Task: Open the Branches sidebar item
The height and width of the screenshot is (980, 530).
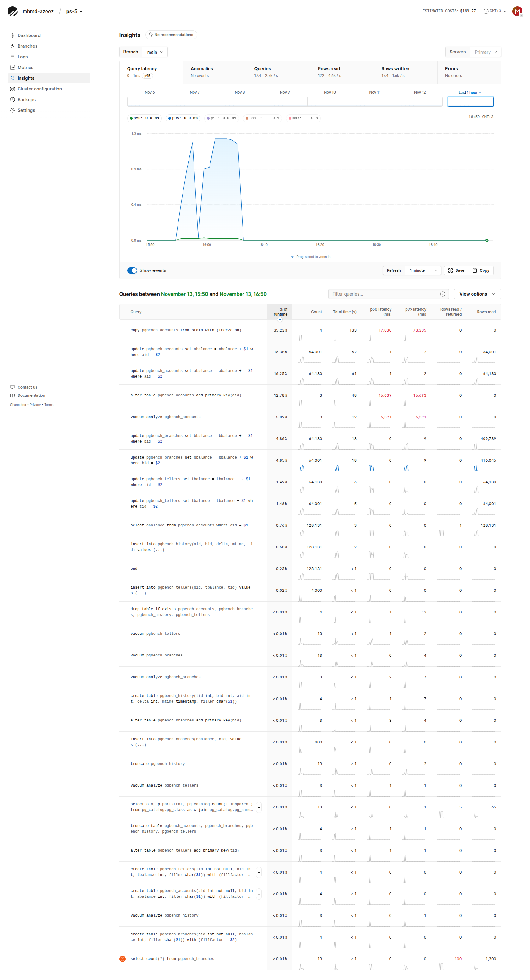Action: (x=27, y=46)
